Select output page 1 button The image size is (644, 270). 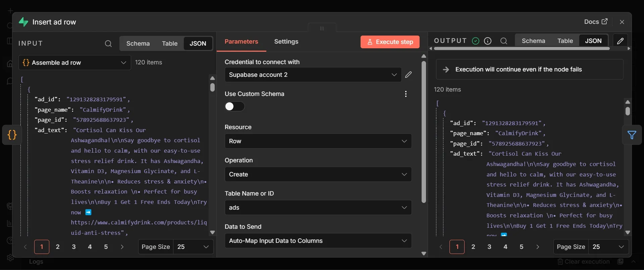coord(457,247)
